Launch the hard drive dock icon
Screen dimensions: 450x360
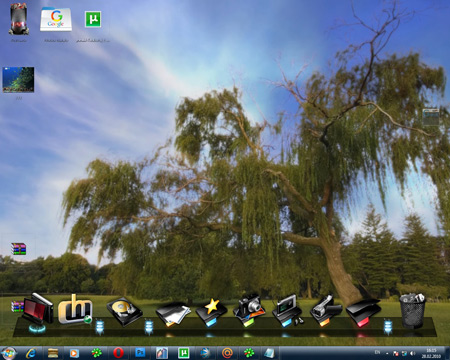124,312
